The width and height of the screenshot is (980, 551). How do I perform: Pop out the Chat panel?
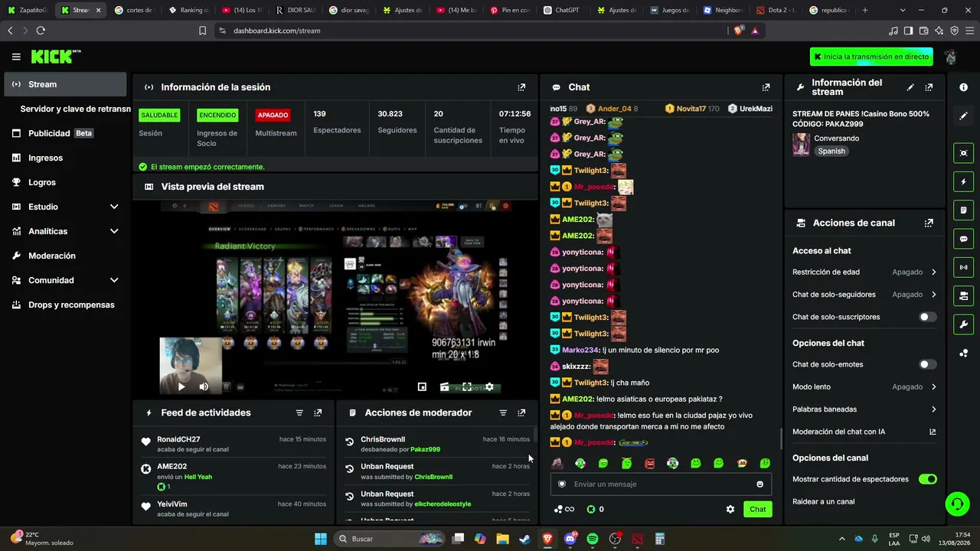pos(766,87)
